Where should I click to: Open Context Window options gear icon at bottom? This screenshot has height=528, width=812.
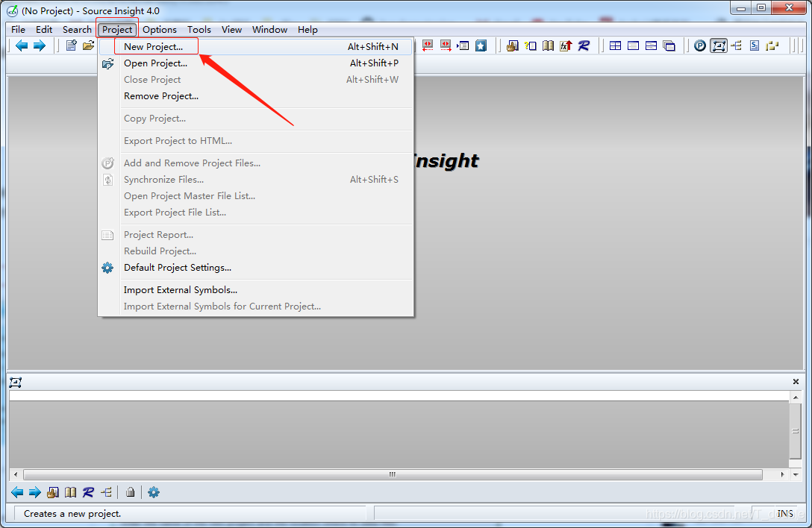pos(154,492)
